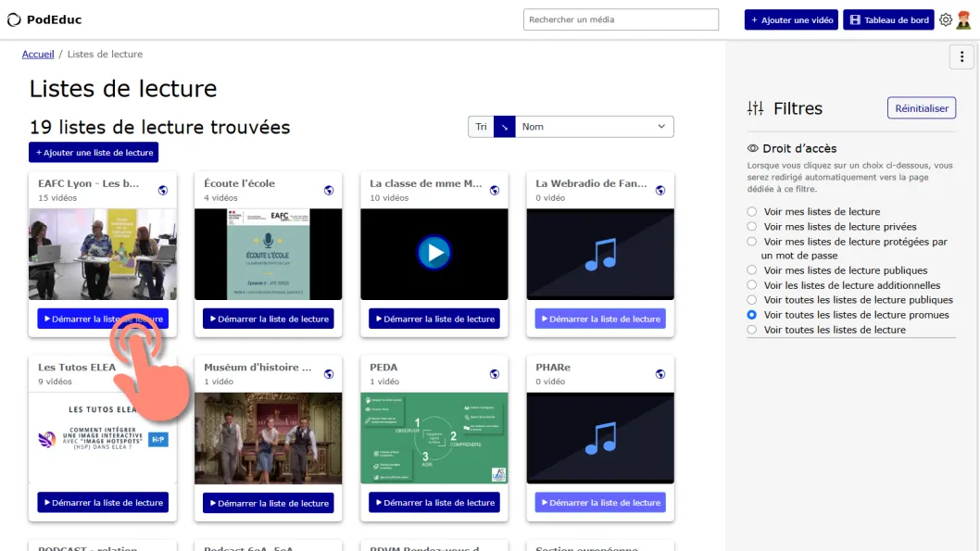Click music note thumbnail of PHARe
The height and width of the screenshot is (551, 980).
click(600, 438)
